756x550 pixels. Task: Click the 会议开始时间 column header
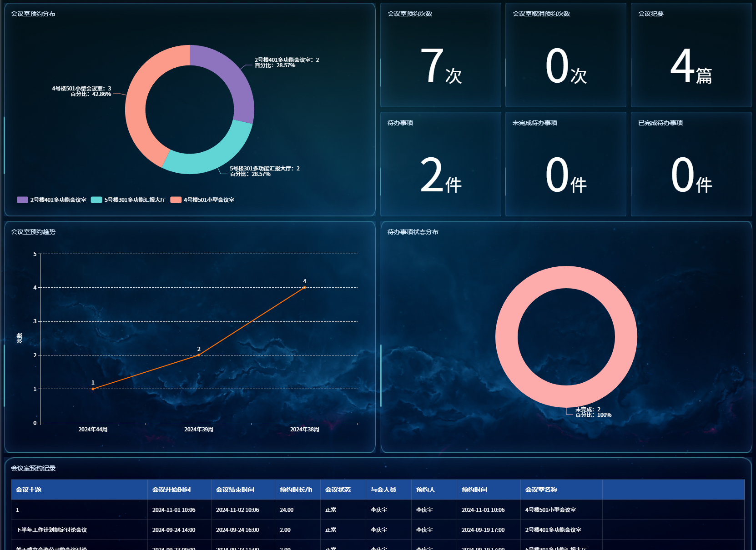[171, 490]
